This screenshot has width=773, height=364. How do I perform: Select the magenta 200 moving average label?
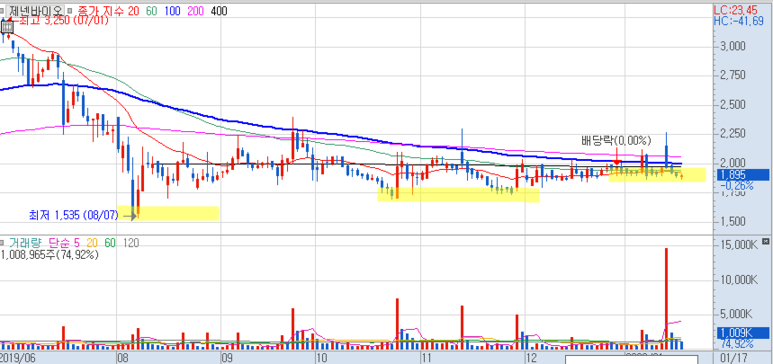click(x=196, y=11)
